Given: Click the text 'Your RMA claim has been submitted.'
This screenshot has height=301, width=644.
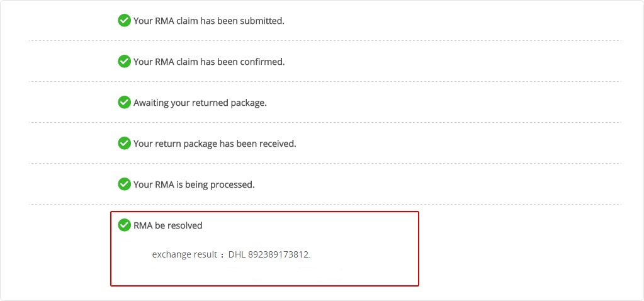Looking at the screenshot, I should [x=208, y=21].
